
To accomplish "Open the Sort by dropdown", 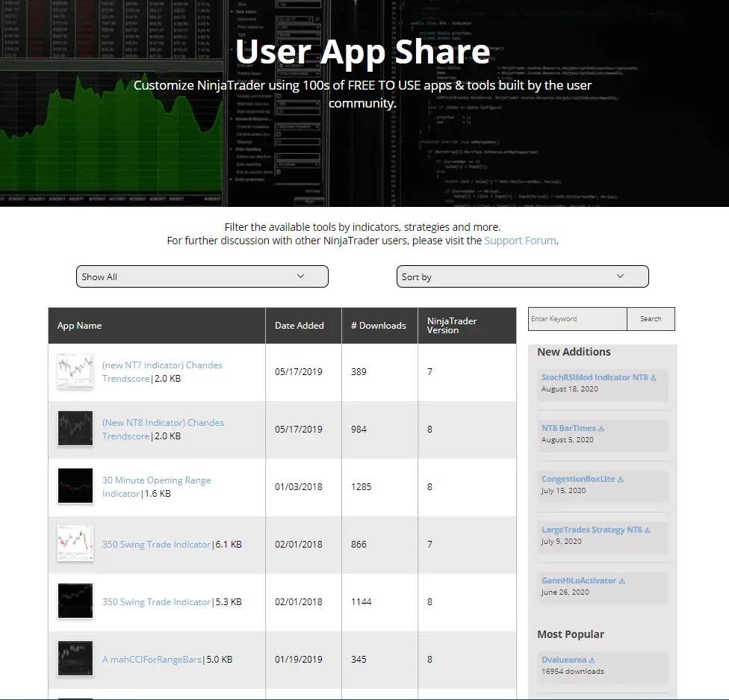I will pyautogui.click(x=523, y=276).
